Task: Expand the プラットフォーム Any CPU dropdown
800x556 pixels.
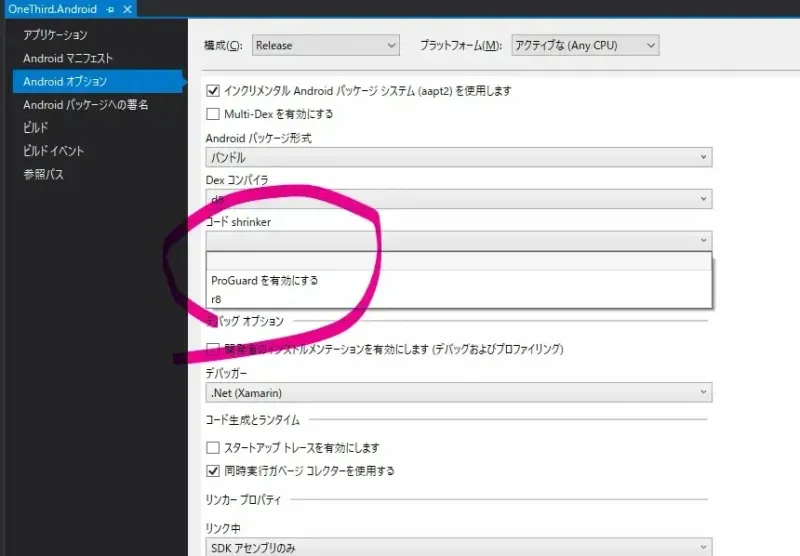Action: [x=585, y=45]
